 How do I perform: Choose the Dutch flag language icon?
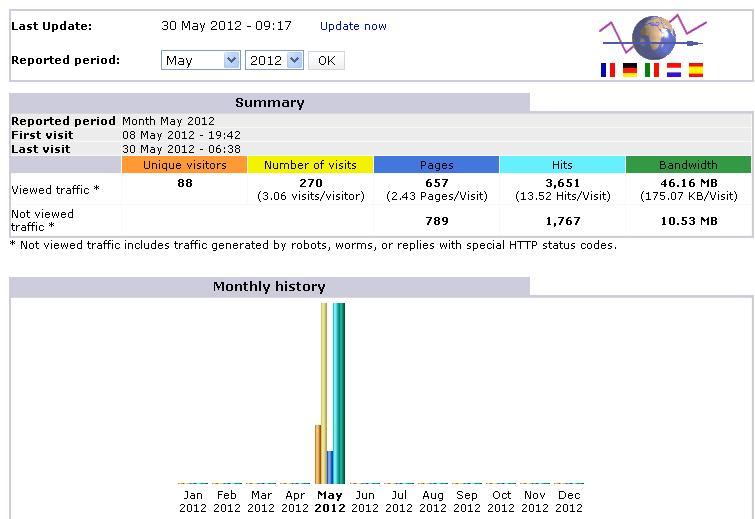(674, 70)
